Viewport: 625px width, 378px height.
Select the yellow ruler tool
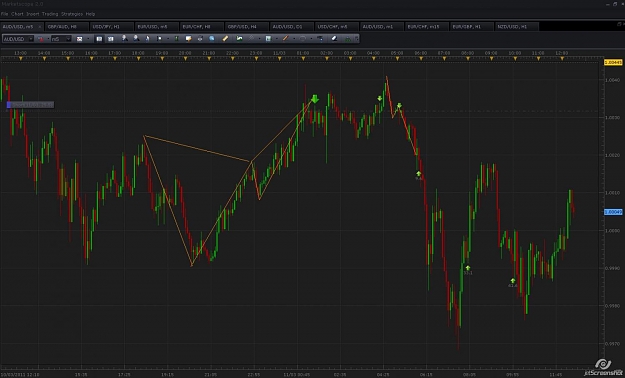click(225, 39)
